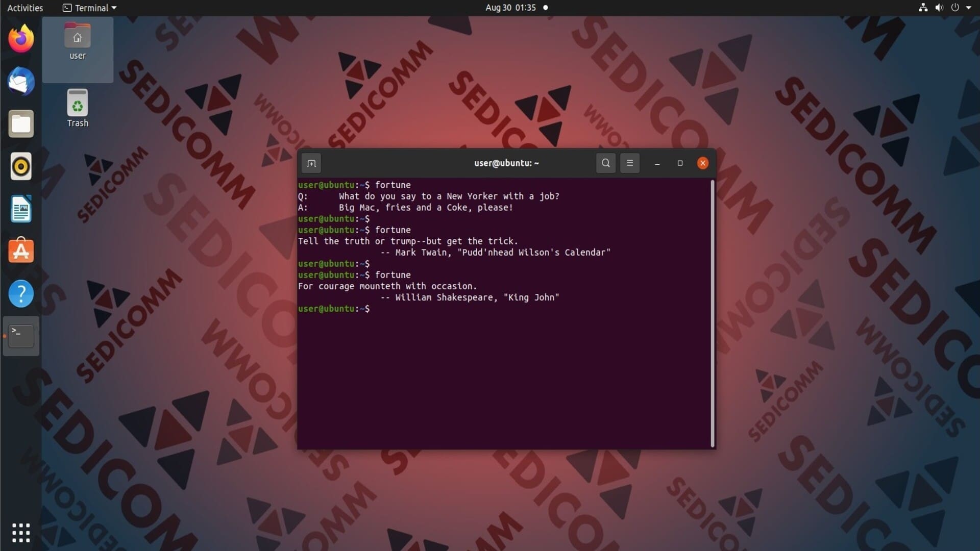Open the Activities overview
The height and width of the screenshot is (551, 980).
[25, 8]
